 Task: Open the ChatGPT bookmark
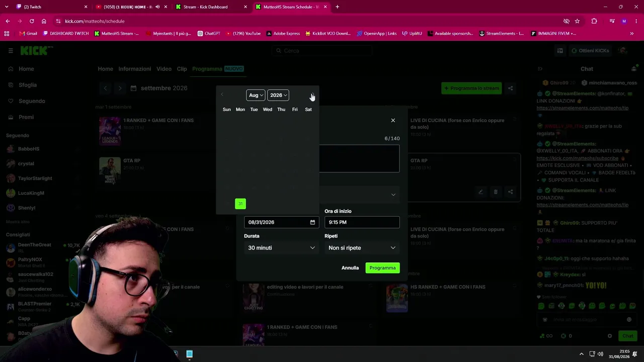(209, 34)
